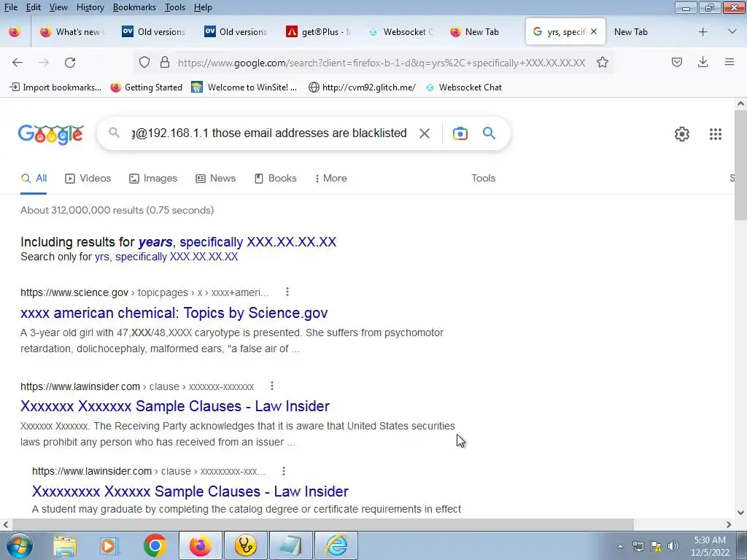
Task: Open Google search Tools filter
Action: (484, 178)
